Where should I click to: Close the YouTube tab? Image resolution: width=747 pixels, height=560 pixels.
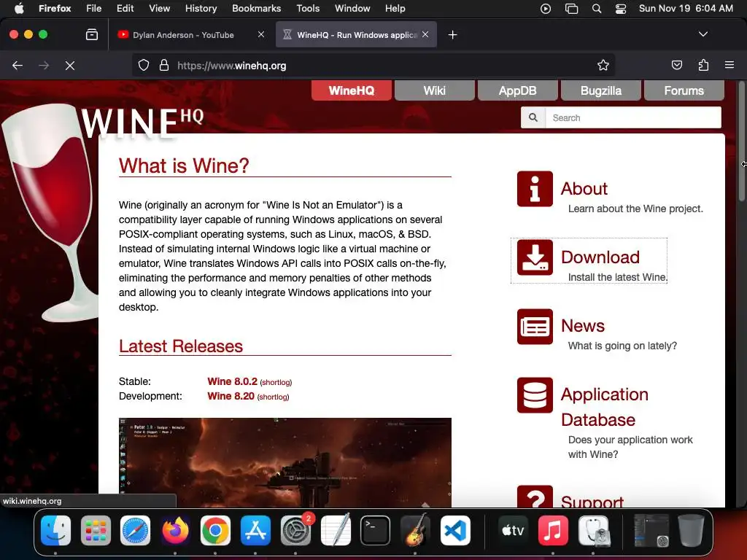click(x=261, y=34)
